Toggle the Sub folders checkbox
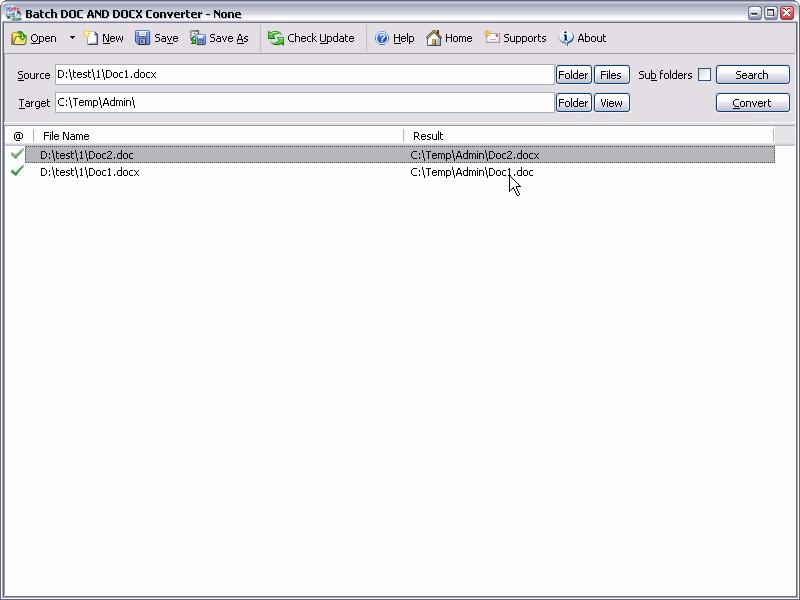The width and height of the screenshot is (800, 600). pyautogui.click(x=704, y=74)
